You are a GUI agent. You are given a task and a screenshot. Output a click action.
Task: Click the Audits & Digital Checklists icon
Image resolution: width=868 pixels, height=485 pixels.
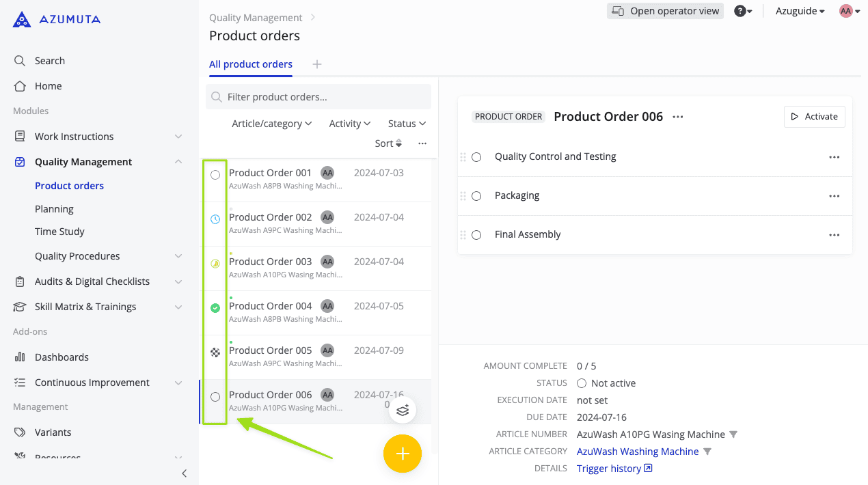pos(20,281)
